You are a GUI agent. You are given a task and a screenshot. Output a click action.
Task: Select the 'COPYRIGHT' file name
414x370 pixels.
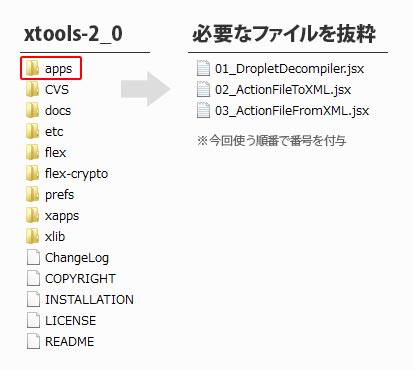80,279
